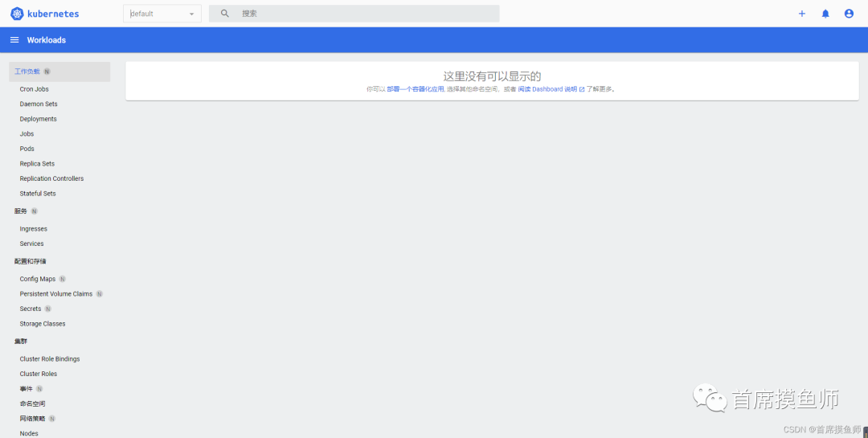Open Storage Classes
The width and height of the screenshot is (868, 438).
(43, 324)
